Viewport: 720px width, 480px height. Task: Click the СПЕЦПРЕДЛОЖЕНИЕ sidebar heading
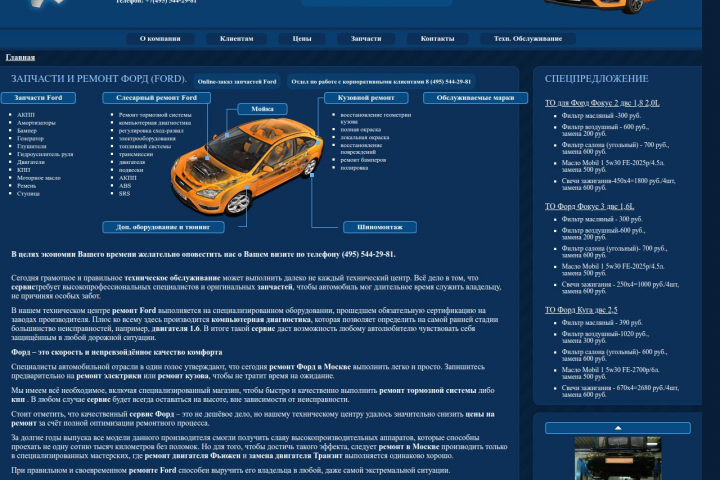click(x=596, y=79)
